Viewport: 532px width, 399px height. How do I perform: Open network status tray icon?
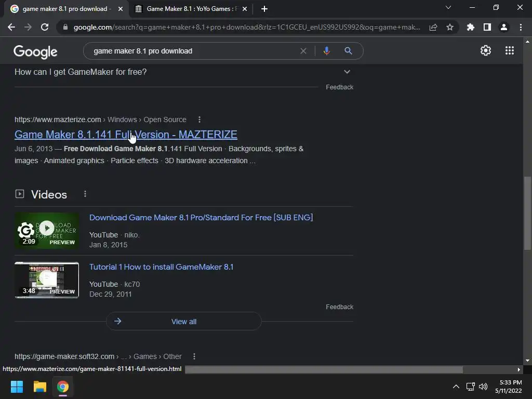click(x=470, y=387)
